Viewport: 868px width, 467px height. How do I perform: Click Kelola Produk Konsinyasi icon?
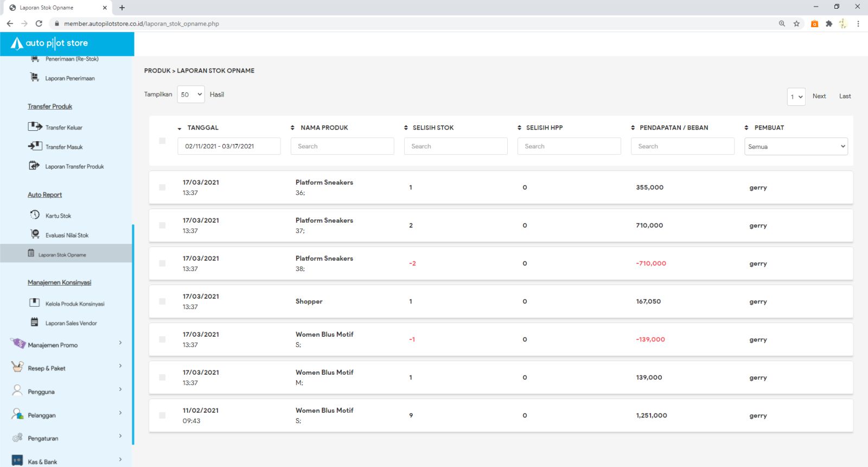click(x=34, y=303)
